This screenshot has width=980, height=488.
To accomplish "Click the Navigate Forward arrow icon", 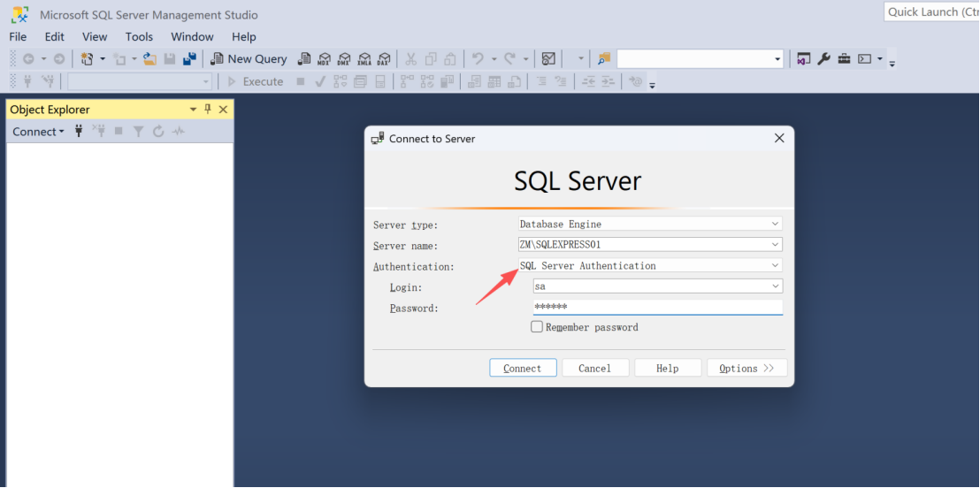I will coord(58,58).
